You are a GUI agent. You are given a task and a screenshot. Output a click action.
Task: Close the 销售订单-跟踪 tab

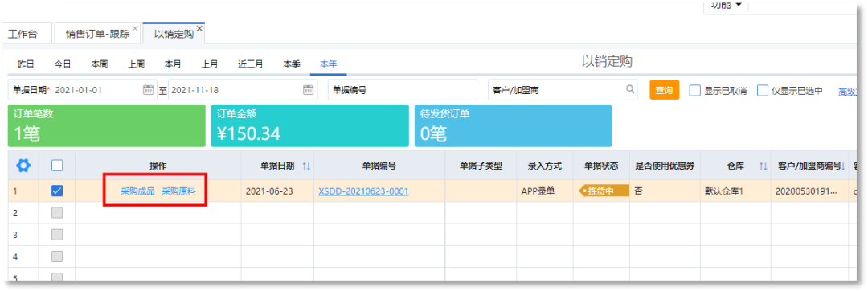(135, 27)
